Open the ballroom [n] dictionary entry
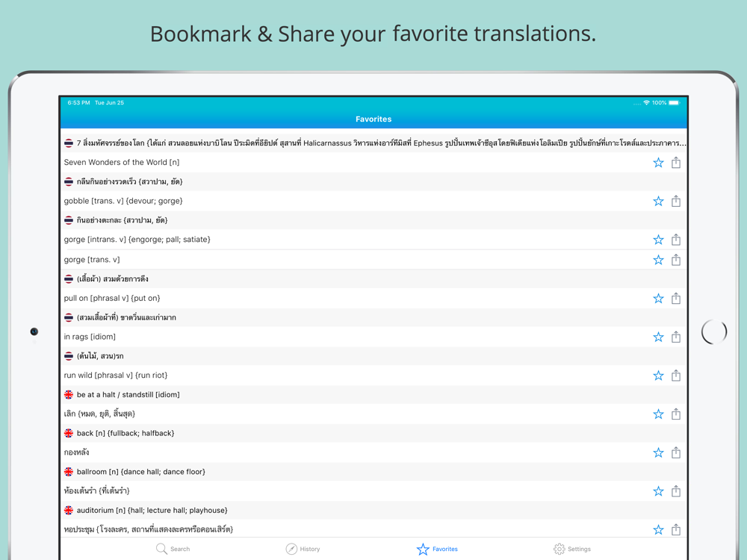747x560 pixels. point(373,472)
